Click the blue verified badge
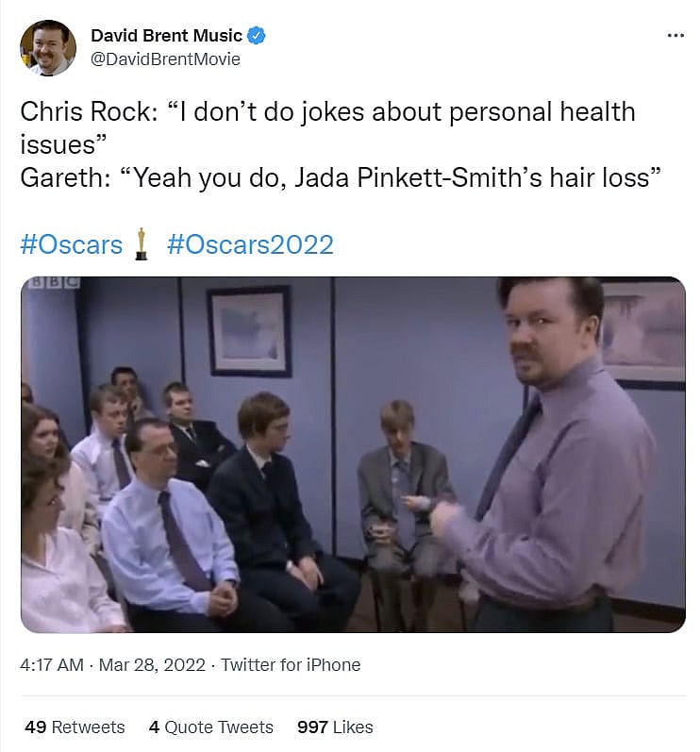 point(256,36)
